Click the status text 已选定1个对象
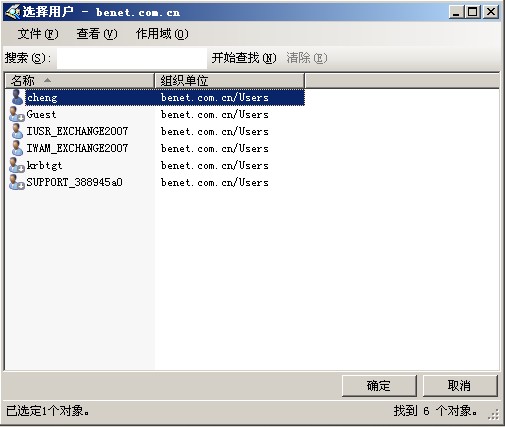 point(48,411)
